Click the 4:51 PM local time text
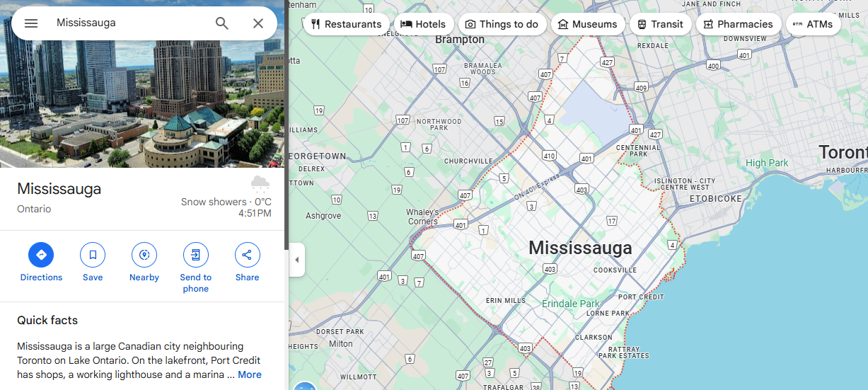The image size is (868, 390). 255,213
